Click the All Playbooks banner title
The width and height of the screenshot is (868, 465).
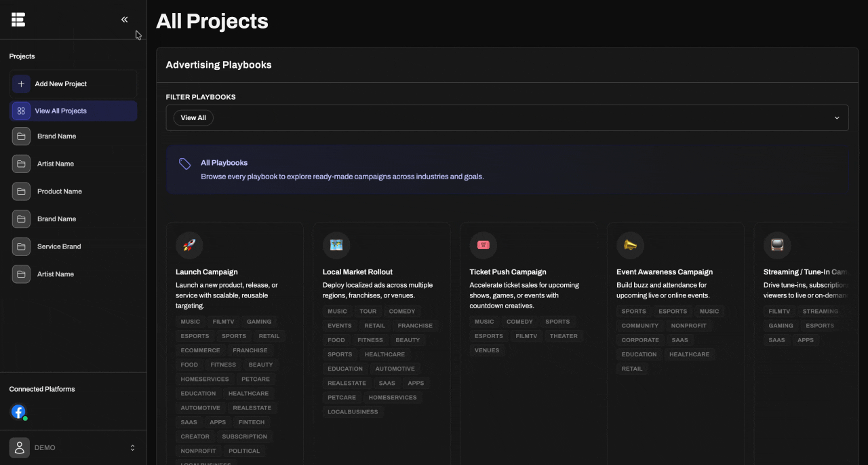(224, 163)
